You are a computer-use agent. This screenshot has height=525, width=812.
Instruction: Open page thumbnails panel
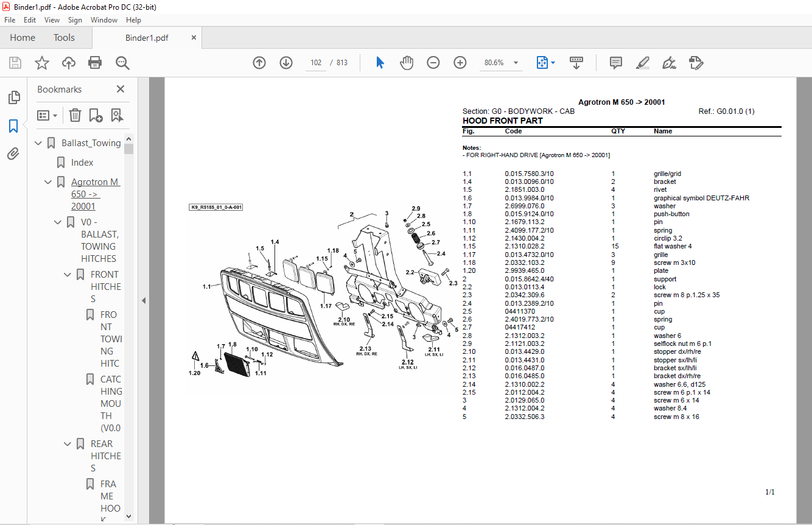coord(13,97)
